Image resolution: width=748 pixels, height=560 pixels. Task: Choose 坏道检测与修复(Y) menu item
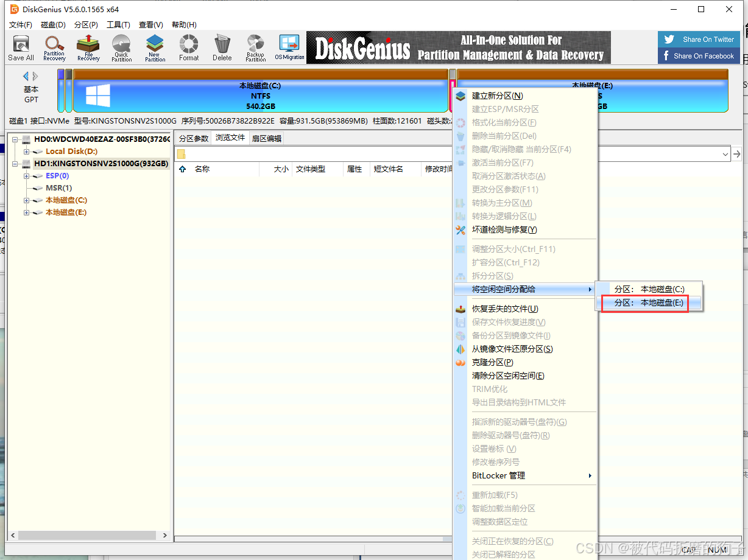[x=524, y=230]
